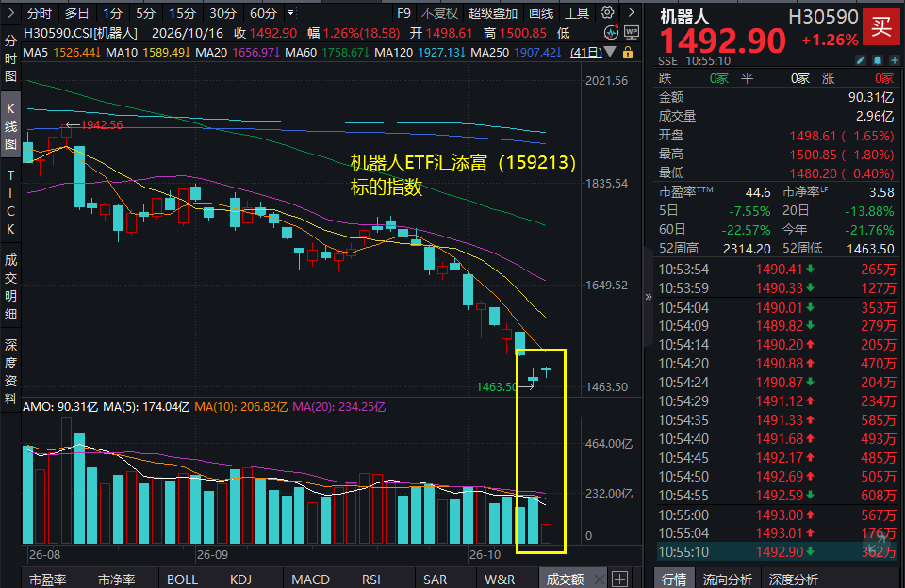Switch indicator to 市盈率
This screenshot has height=588, width=905.
pyautogui.click(x=48, y=580)
